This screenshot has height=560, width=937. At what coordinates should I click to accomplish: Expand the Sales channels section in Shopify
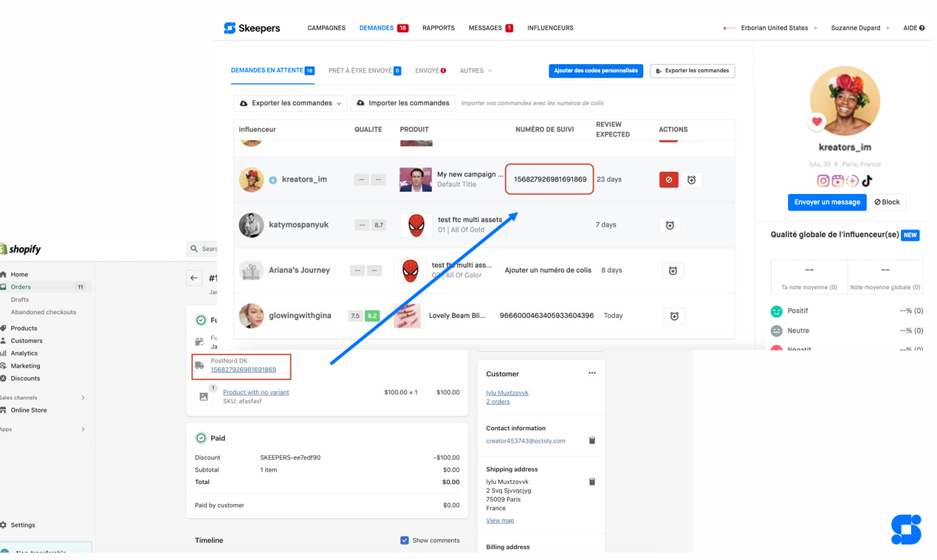click(x=83, y=398)
